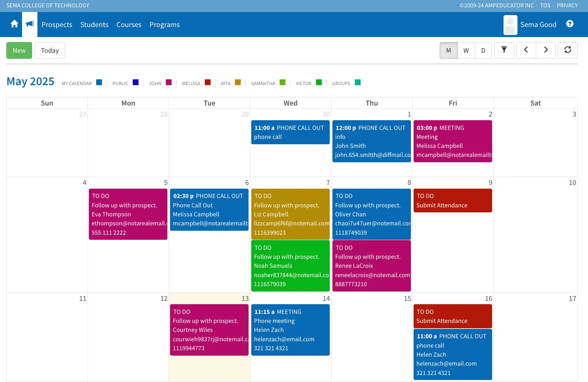Screen dimensions: 588x382
Task: Open 11:00 a phone call on May 16
Action: point(453,354)
